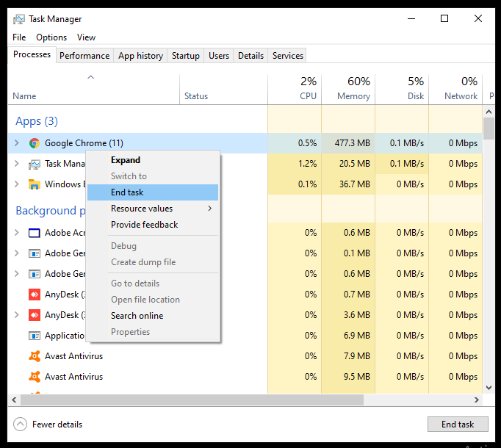Switch to the Services tab
The width and height of the screenshot is (501, 448).
pyautogui.click(x=287, y=56)
